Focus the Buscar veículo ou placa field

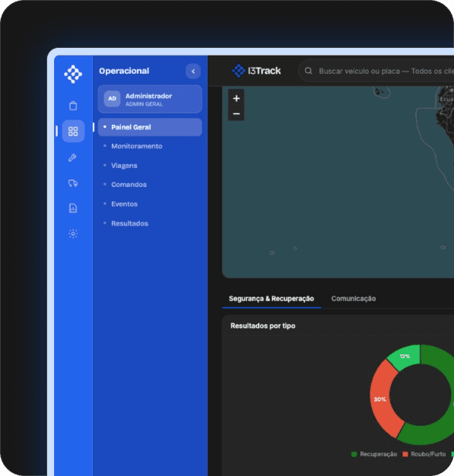click(x=376, y=71)
